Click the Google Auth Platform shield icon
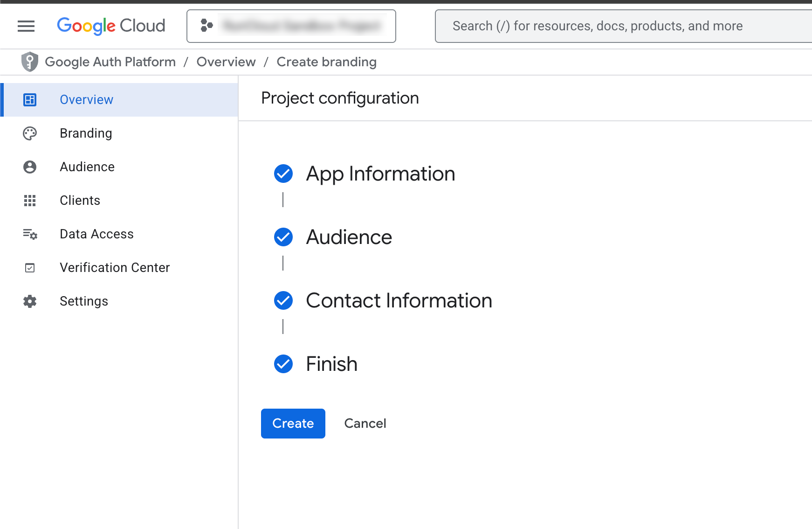This screenshot has width=812, height=529. (30, 62)
